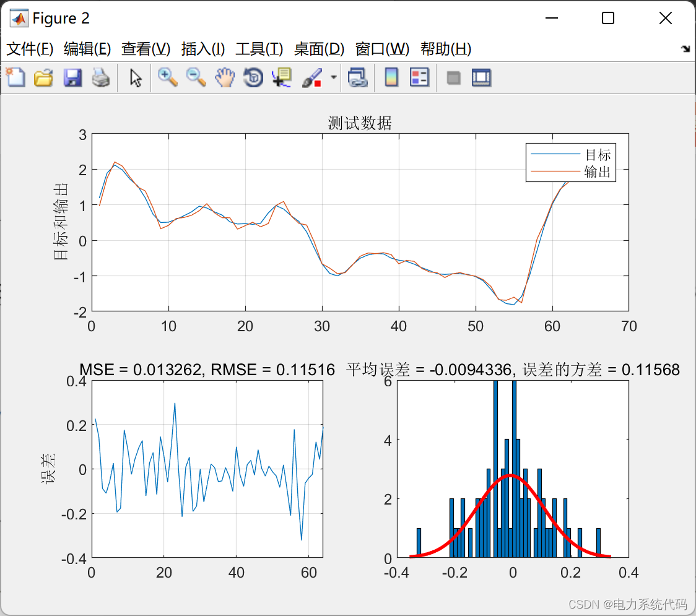The width and height of the screenshot is (696, 616).
Task: Toggle the Rotate 3D tool
Action: [x=253, y=77]
